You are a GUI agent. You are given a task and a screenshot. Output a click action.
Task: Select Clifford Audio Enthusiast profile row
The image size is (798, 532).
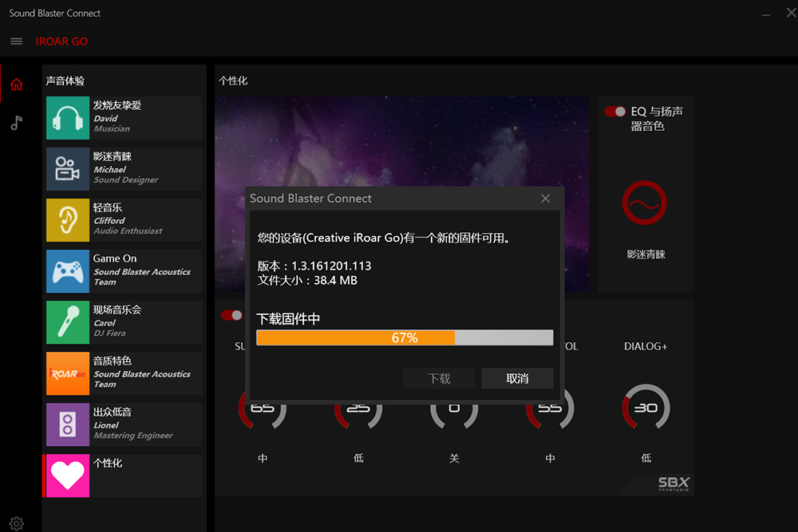point(124,220)
